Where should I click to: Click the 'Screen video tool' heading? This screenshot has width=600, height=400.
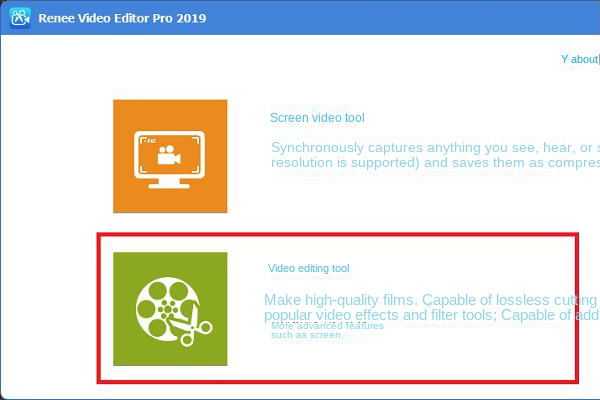(x=317, y=118)
